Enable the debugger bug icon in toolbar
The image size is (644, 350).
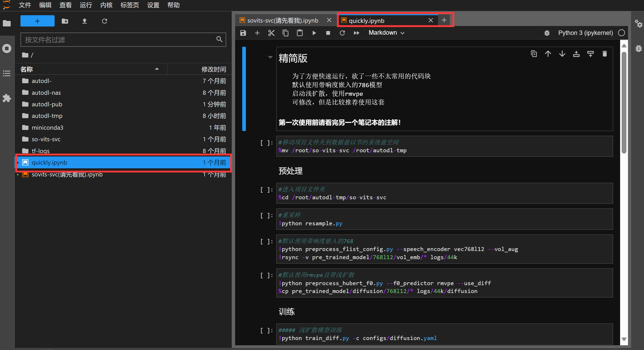(x=547, y=33)
